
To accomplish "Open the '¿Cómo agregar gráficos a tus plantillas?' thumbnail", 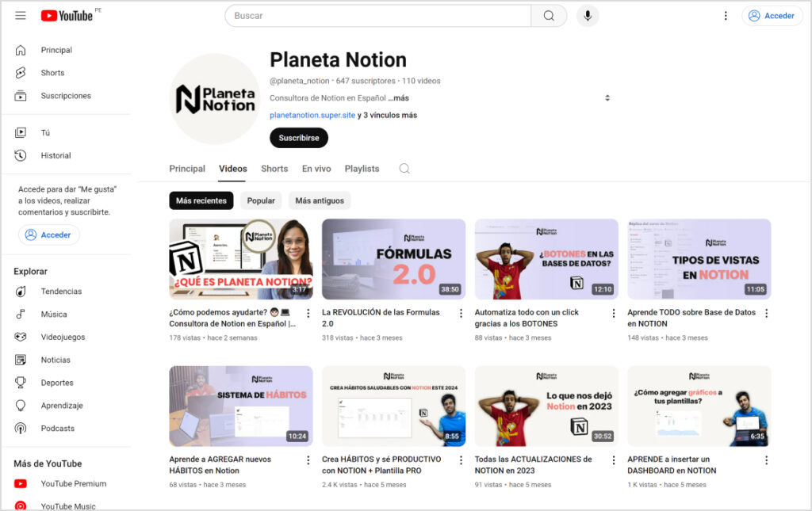I will [699, 406].
